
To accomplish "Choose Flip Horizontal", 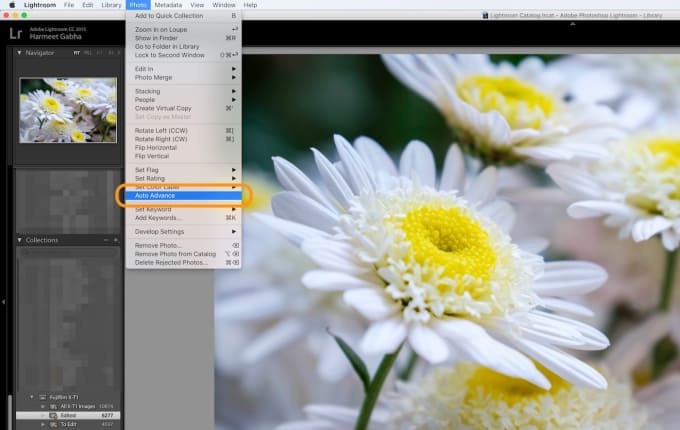I will (x=183, y=147).
